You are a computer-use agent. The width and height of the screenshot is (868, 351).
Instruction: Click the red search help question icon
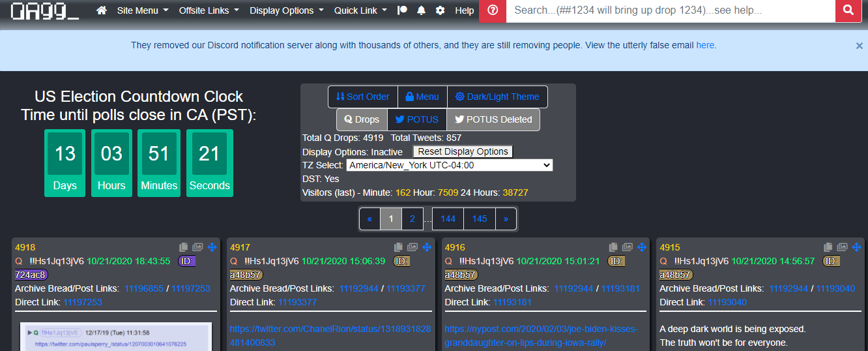click(493, 10)
